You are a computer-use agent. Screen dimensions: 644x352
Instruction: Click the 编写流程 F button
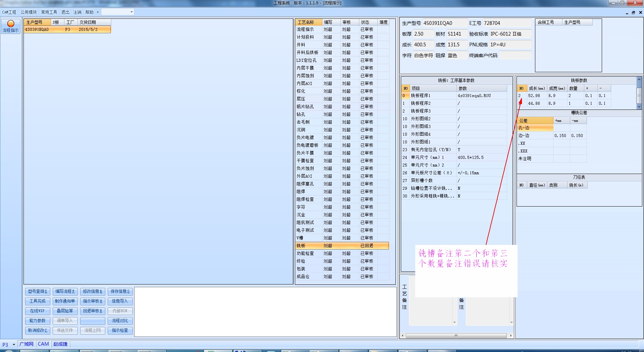(65, 292)
